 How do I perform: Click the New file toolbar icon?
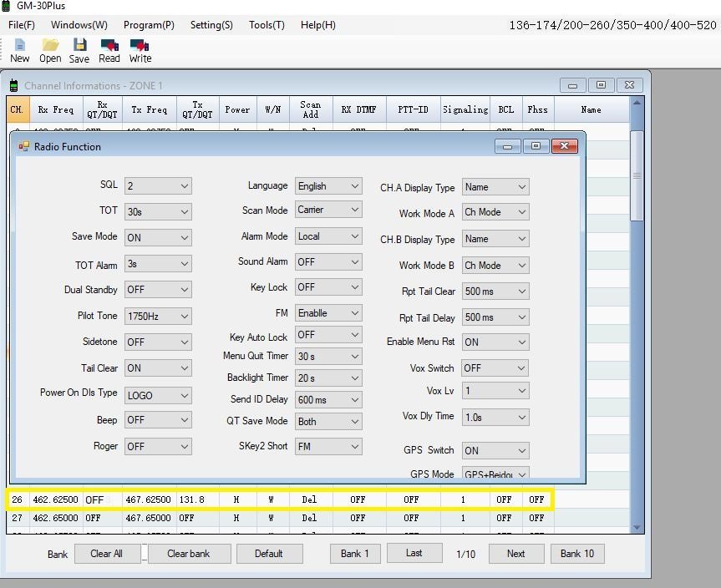pyautogui.click(x=19, y=45)
